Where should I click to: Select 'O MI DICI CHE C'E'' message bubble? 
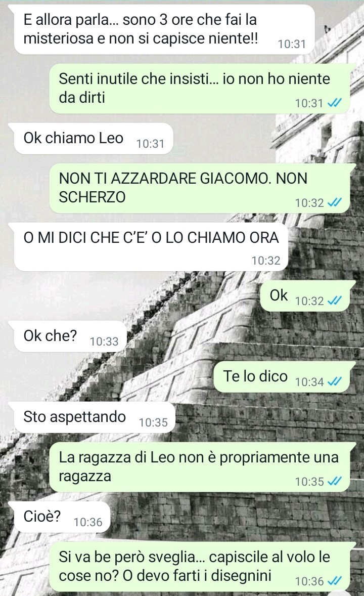point(151,247)
